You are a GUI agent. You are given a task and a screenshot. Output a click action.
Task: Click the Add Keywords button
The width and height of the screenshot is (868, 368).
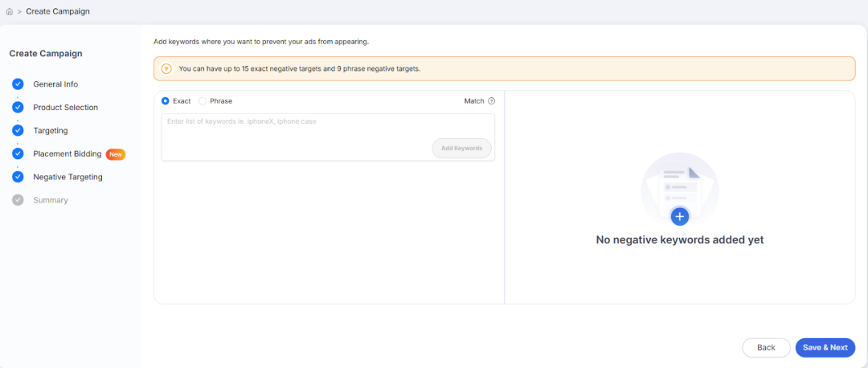point(461,149)
